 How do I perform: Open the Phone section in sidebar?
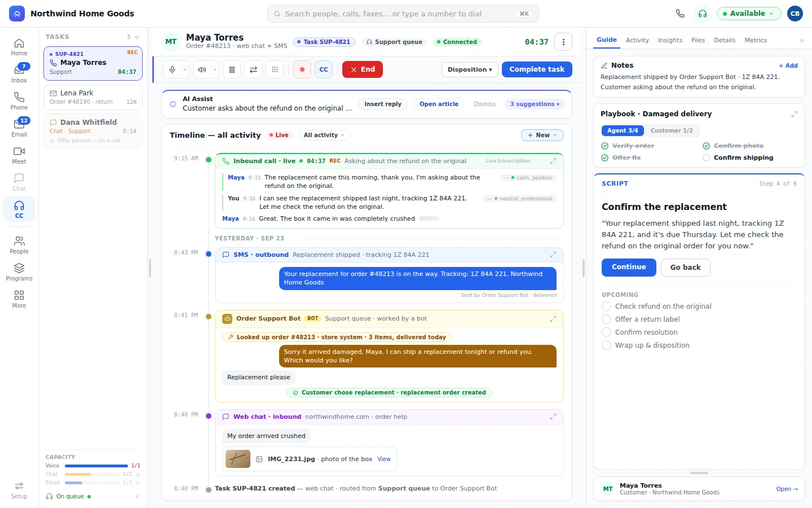point(19,102)
